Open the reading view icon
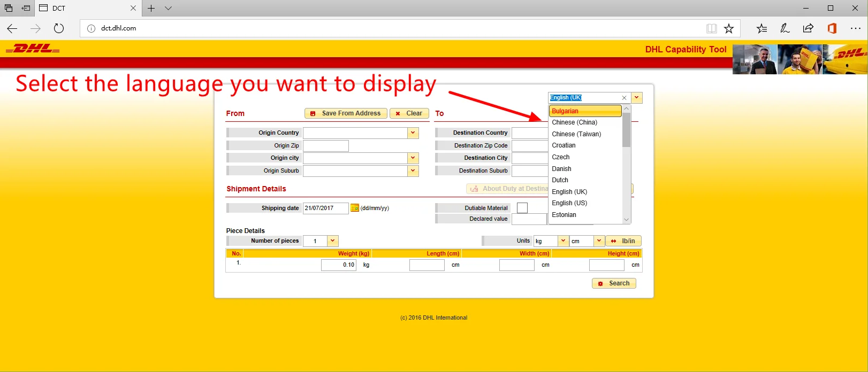The height and width of the screenshot is (372, 868). pyautogui.click(x=711, y=28)
